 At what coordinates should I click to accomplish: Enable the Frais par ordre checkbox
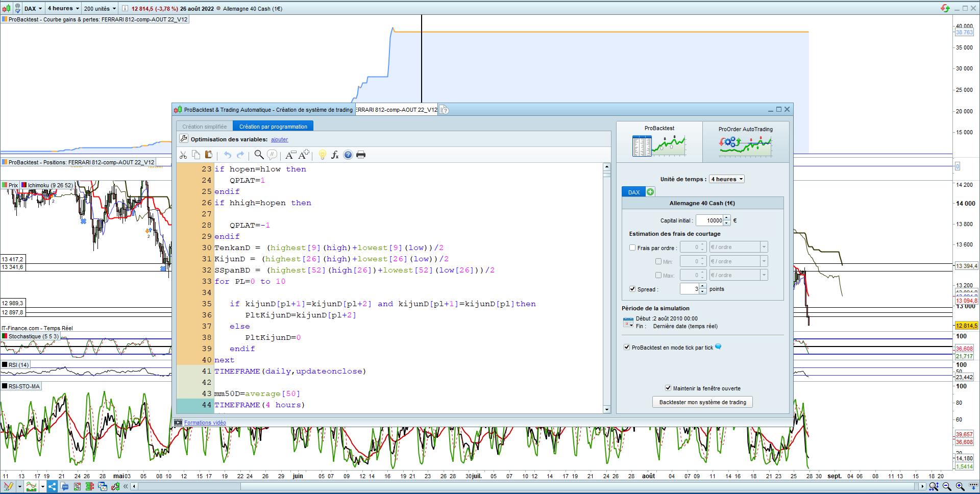pyautogui.click(x=632, y=248)
